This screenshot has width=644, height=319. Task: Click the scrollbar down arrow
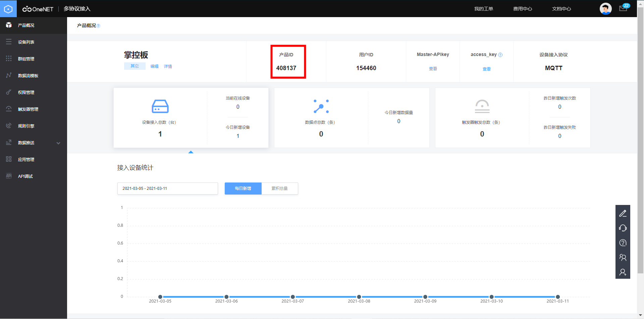coord(640,316)
